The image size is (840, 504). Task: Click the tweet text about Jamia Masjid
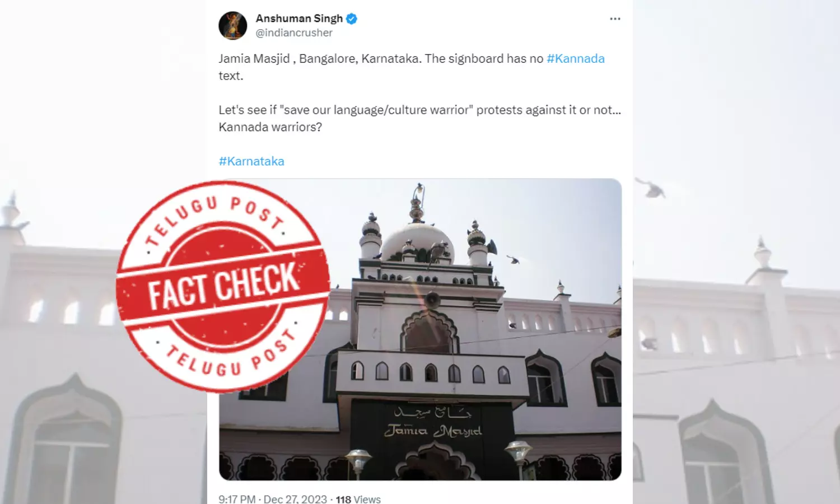[x=412, y=67]
